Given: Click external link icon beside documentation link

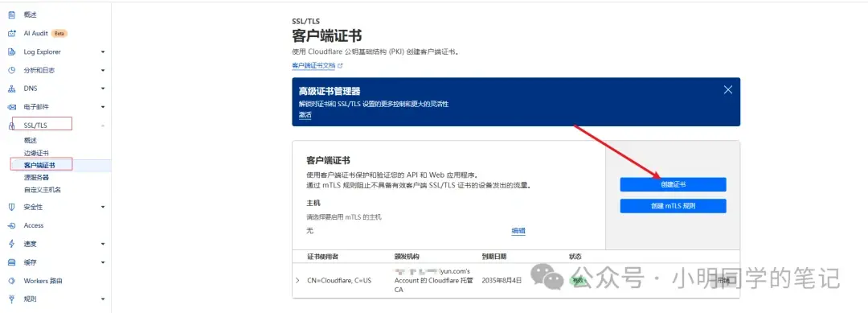Looking at the screenshot, I should click(341, 65).
